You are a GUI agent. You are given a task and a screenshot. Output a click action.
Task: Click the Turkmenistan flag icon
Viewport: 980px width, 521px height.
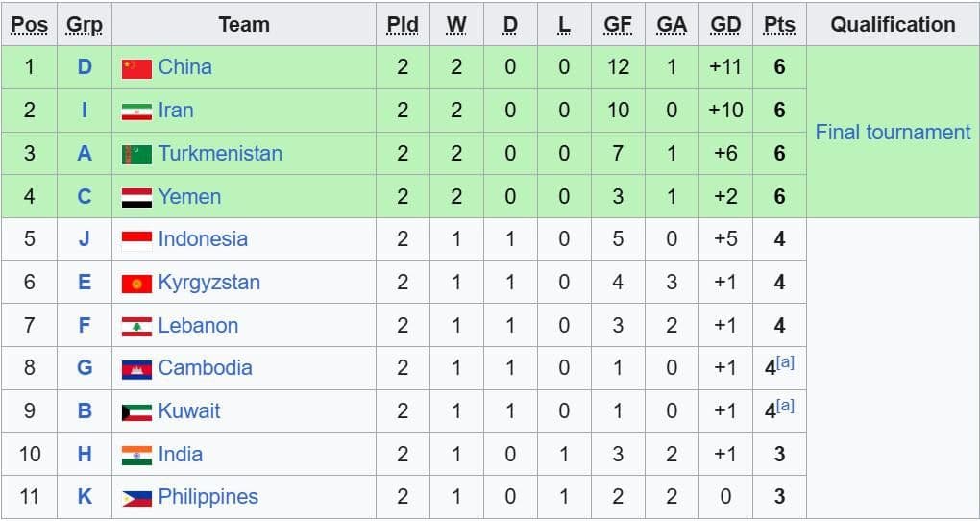click(136, 154)
